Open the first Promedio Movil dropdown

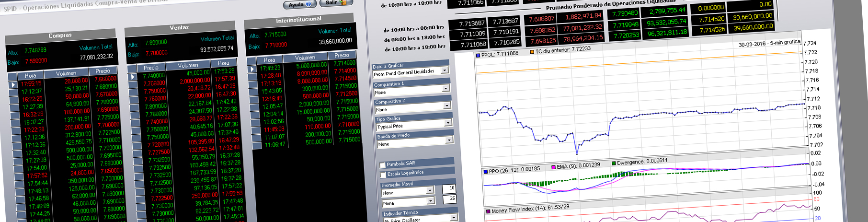pos(430,191)
